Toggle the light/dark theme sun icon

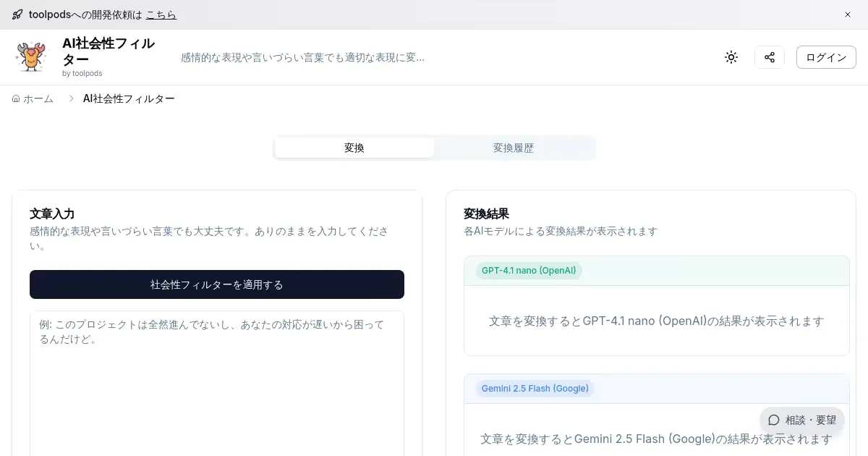tap(731, 57)
